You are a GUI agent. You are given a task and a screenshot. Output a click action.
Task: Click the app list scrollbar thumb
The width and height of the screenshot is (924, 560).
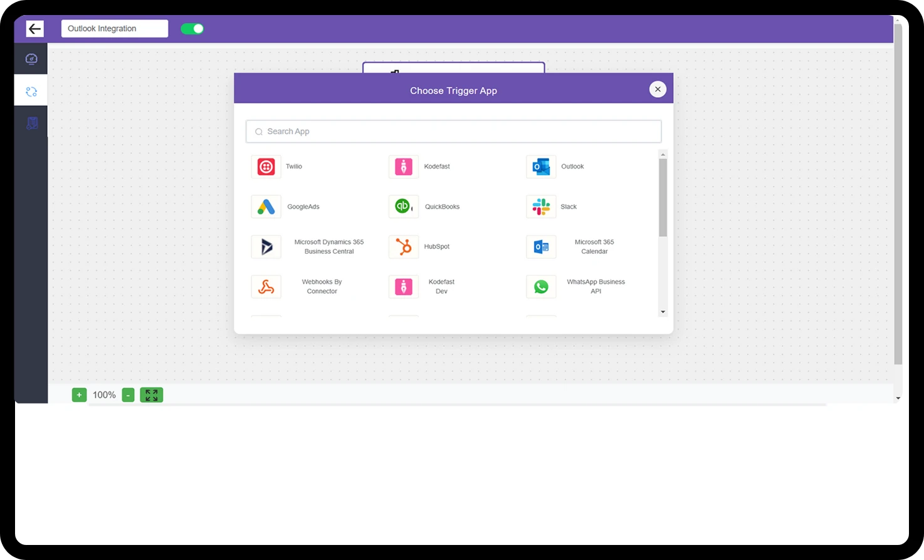point(663,197)
